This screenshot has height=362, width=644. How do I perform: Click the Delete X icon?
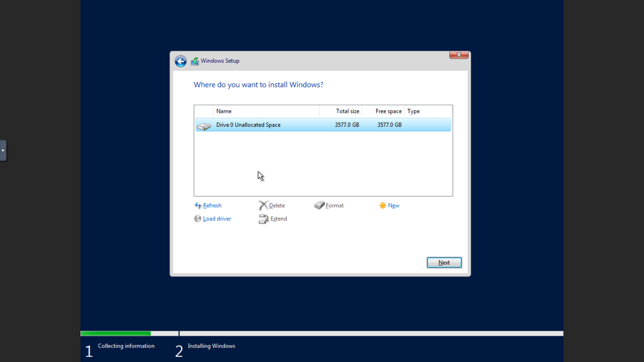coord(263,206)
